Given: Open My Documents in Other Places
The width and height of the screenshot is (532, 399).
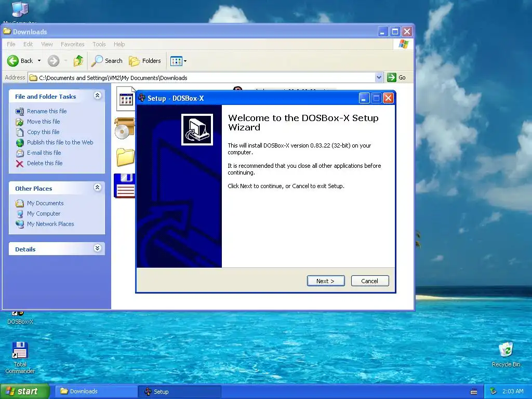Looking at the screenshot, I should click(46, 203).
